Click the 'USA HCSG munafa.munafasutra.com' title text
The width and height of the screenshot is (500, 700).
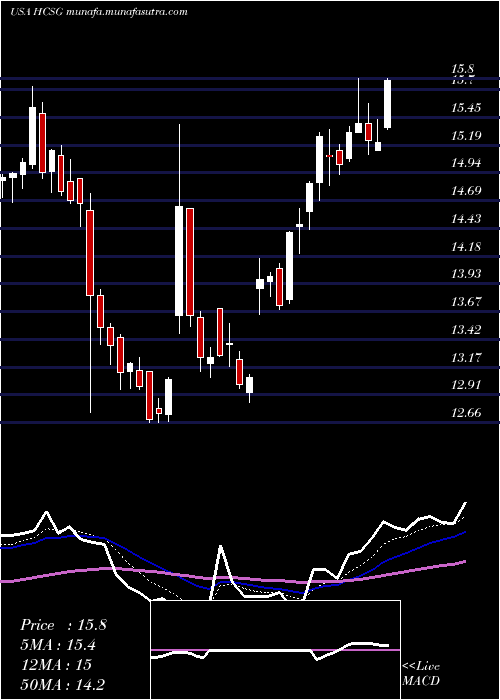click(x=98, y=12)
